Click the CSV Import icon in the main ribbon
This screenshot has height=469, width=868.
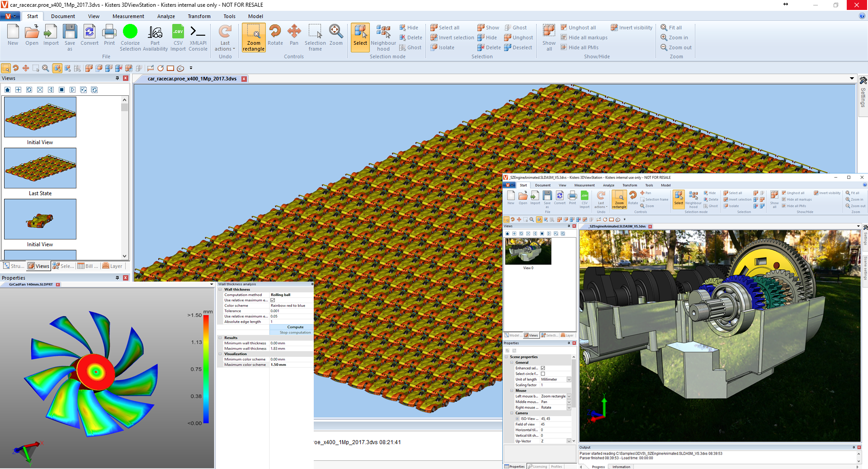coord(178,37)
